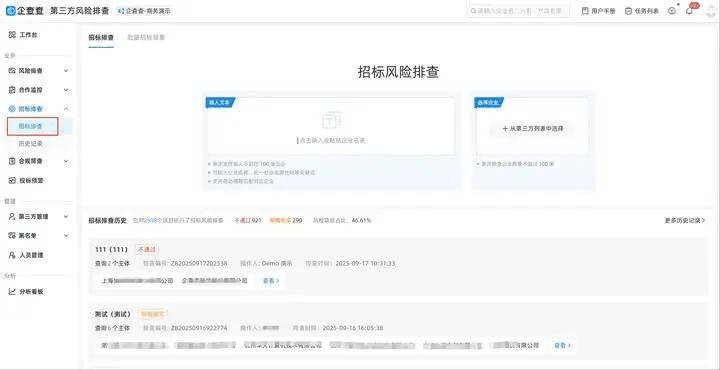The width and height of the screenshot is (720, 370).
Task: Click the 111（111）record title
Action: pos(111,249)
